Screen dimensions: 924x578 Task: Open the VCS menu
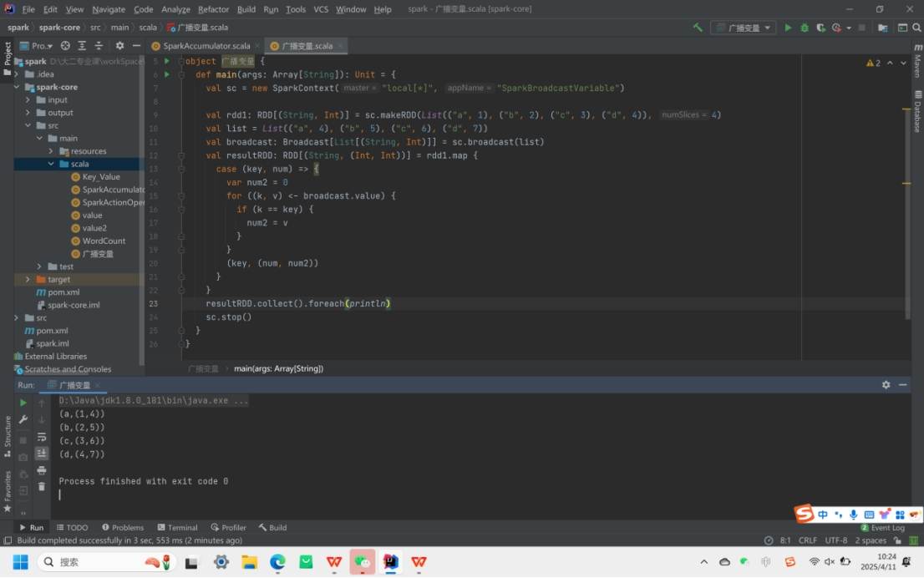click(x=321, y=9)
